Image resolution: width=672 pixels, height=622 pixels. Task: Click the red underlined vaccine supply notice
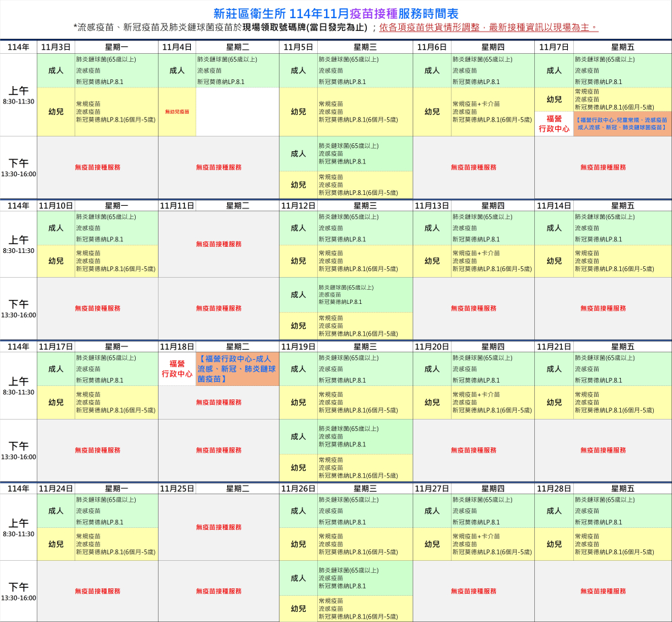click(489, 28)
